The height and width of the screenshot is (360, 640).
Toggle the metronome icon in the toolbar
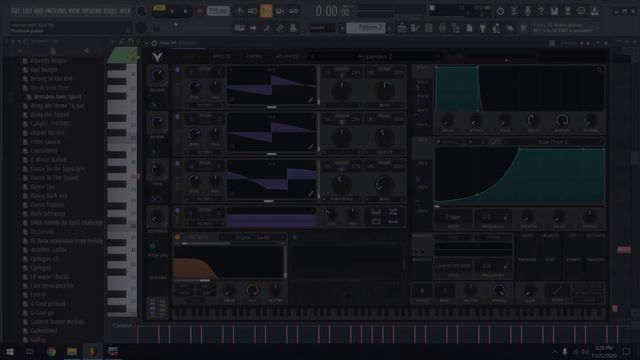click(240, 11)
